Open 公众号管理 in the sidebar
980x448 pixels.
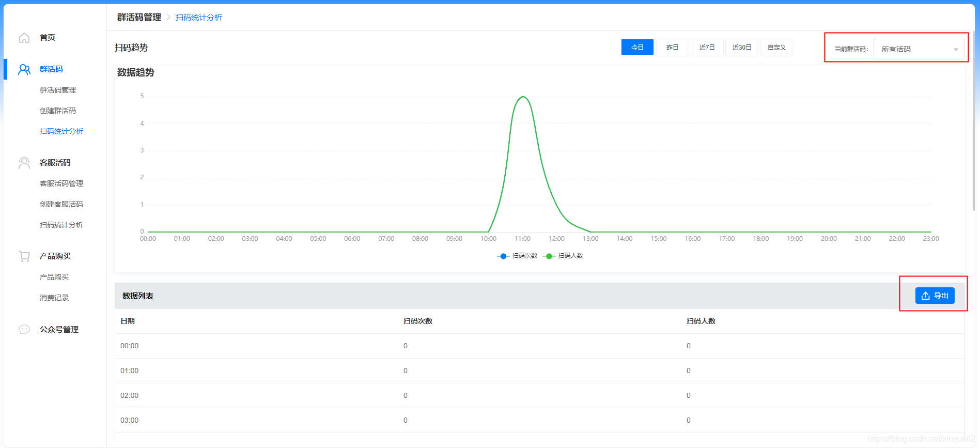(x=59, y=330)
